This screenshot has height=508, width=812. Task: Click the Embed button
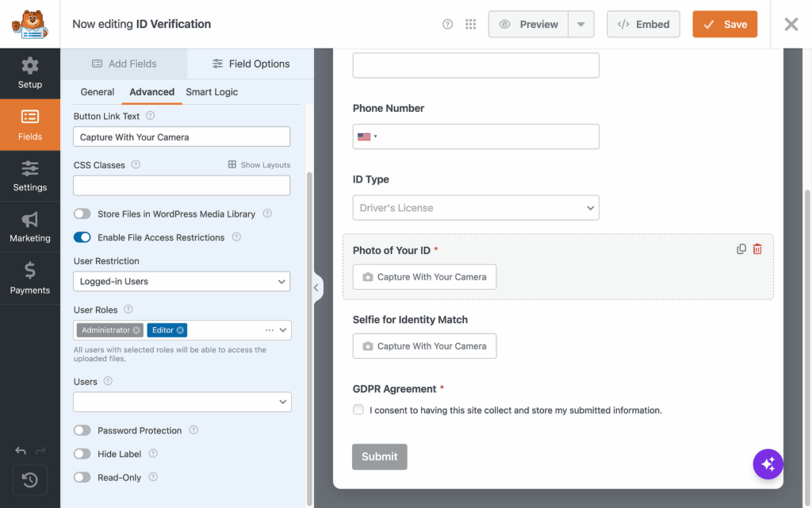click(643, 25)
